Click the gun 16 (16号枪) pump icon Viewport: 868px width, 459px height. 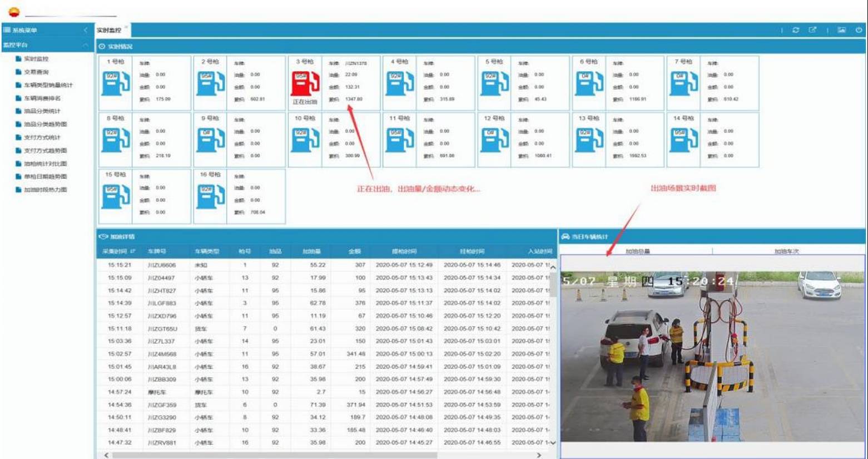click(x=210, y=196)
